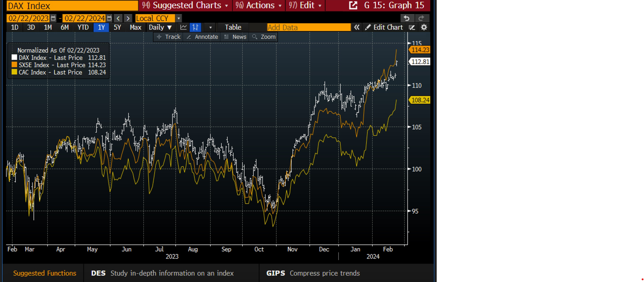Image resolution: width=644 pixels, height=282 pixels.
Task: Collapse panel with double-chevron icon
Action: tap(357, 27)
